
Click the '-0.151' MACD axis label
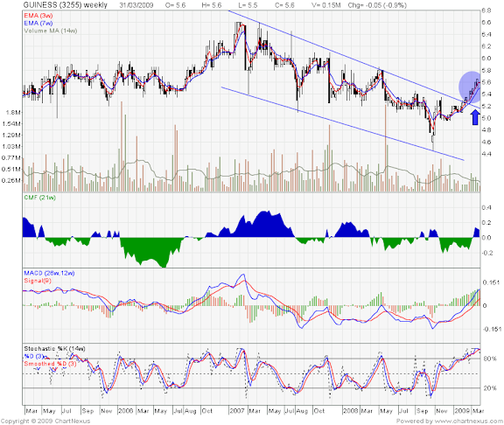pos(492,329)
